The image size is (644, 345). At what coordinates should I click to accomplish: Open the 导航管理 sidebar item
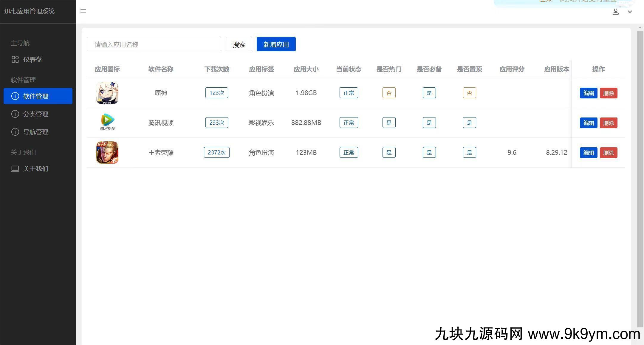(x=35, y=132)
